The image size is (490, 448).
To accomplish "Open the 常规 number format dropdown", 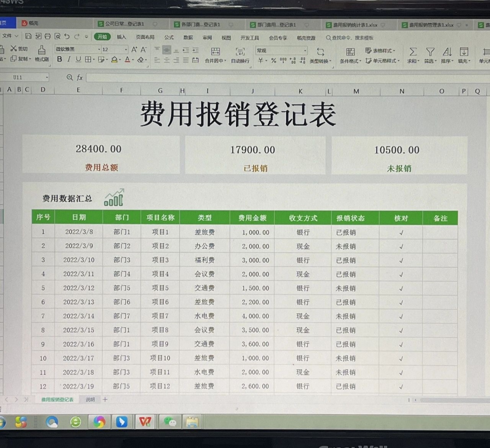I will [x=281, y=50].
